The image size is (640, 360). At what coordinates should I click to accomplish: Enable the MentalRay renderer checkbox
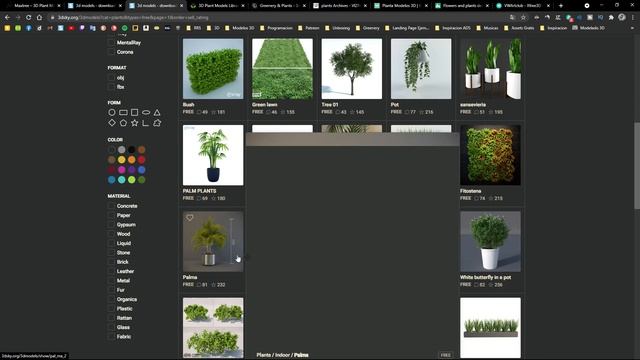point(111,42)
